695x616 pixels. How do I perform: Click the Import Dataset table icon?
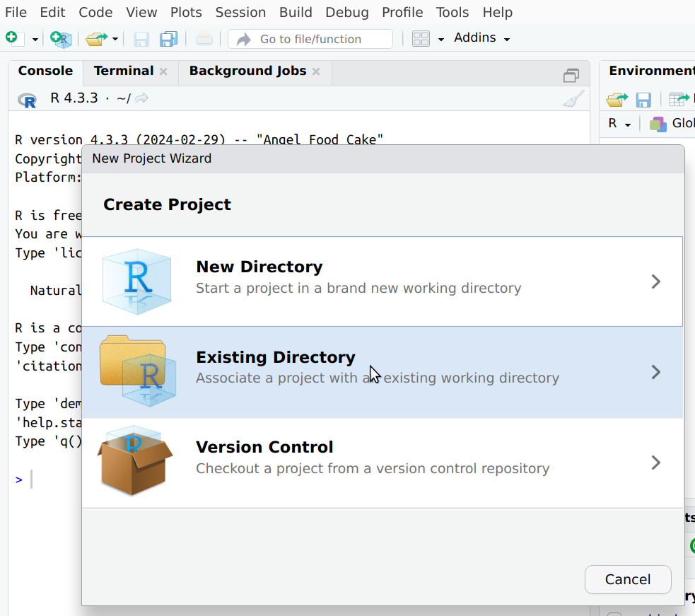click(x=678, y=99)
